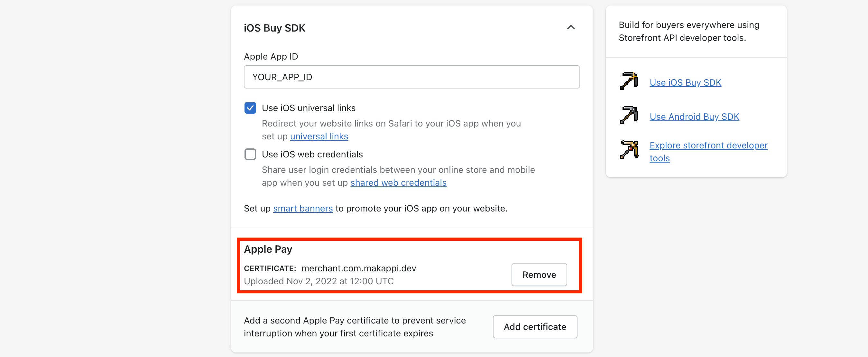Click the Use iOS web credentials label text
Screen dimensions: 868x357
312,154
